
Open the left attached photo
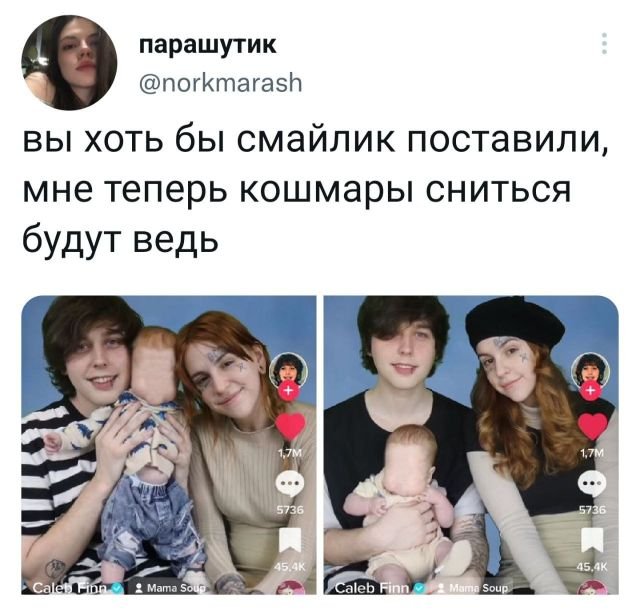tap(169, 445)
